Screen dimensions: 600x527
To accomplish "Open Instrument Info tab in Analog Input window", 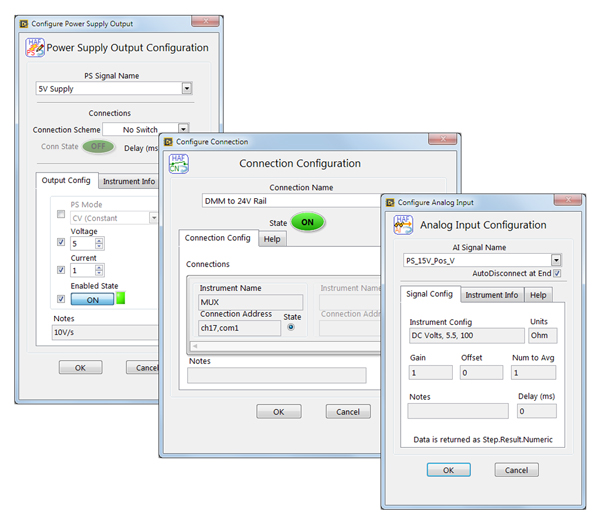I will tap(492, 295).
